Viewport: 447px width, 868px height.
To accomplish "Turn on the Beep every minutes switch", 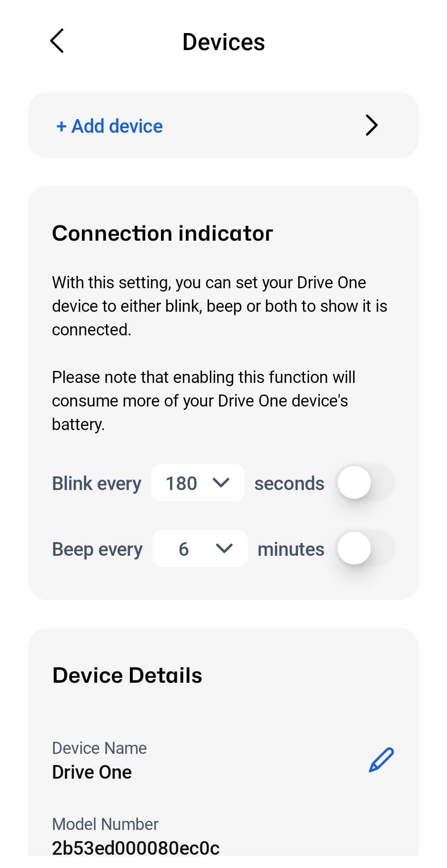I will (x=366, y=548).
